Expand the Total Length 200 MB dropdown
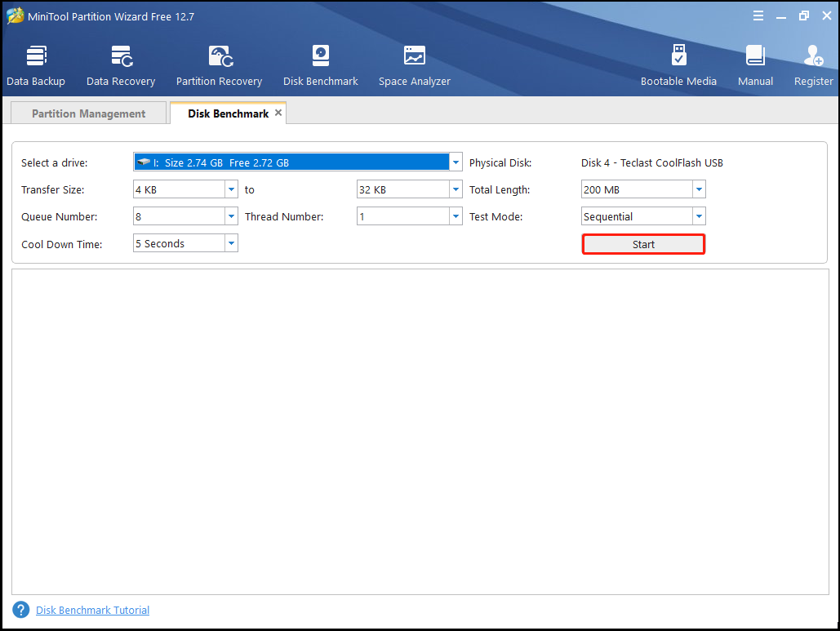 click(x=699, y=189)
